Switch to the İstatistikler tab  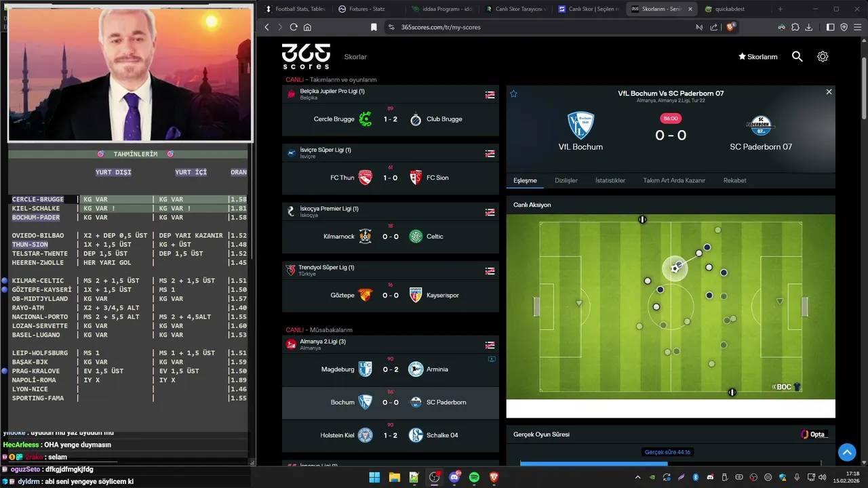click(x=610, y=181)
